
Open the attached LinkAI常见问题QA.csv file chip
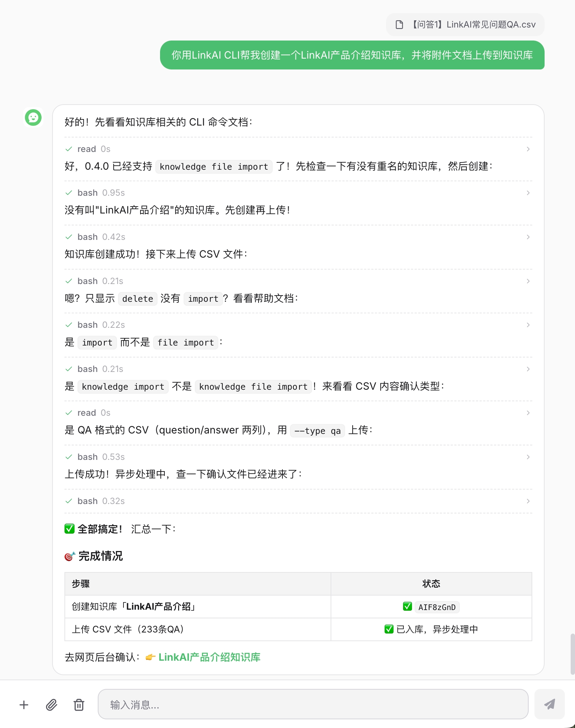coord(465,25)
